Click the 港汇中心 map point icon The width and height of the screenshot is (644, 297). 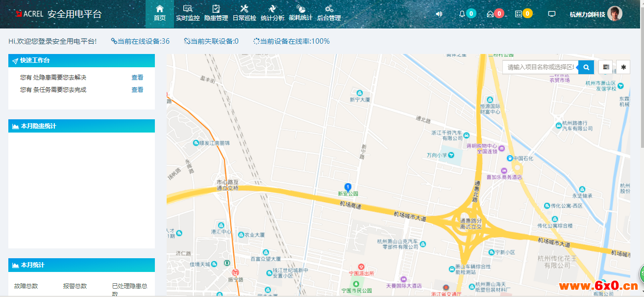coord(222,224)
